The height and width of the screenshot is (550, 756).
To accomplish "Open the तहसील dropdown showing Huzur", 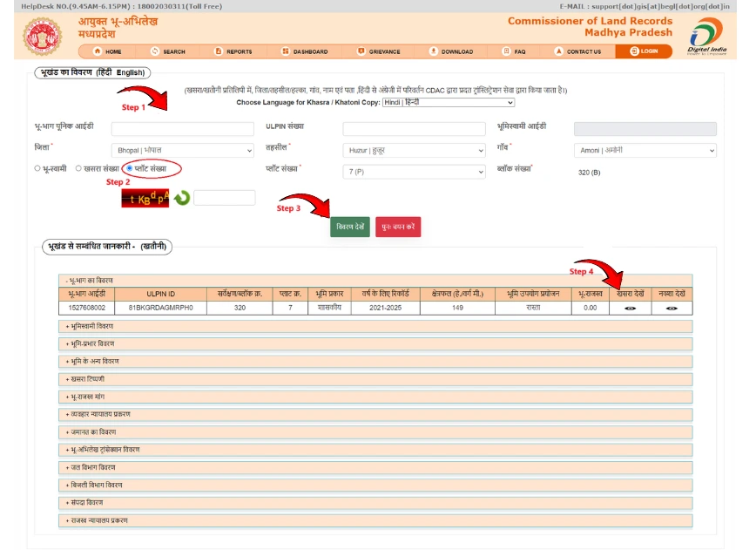I will click(414, 151).
